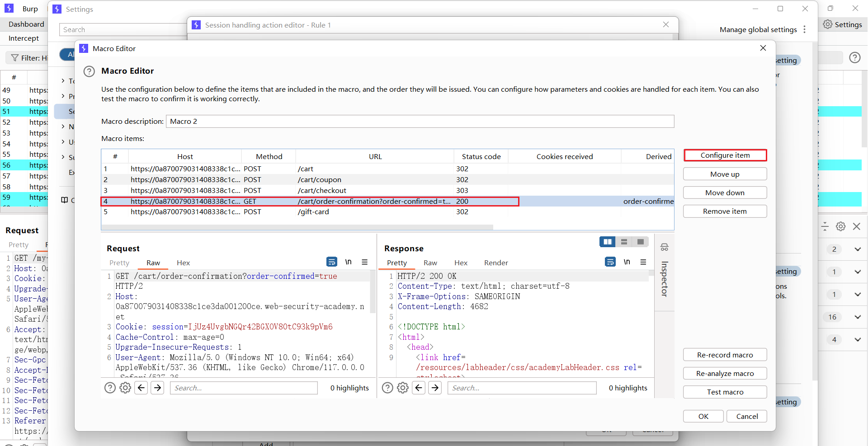868x446 pixels.
Task: Expand inspector section showing count 4
Action: [x=857, y=339]
